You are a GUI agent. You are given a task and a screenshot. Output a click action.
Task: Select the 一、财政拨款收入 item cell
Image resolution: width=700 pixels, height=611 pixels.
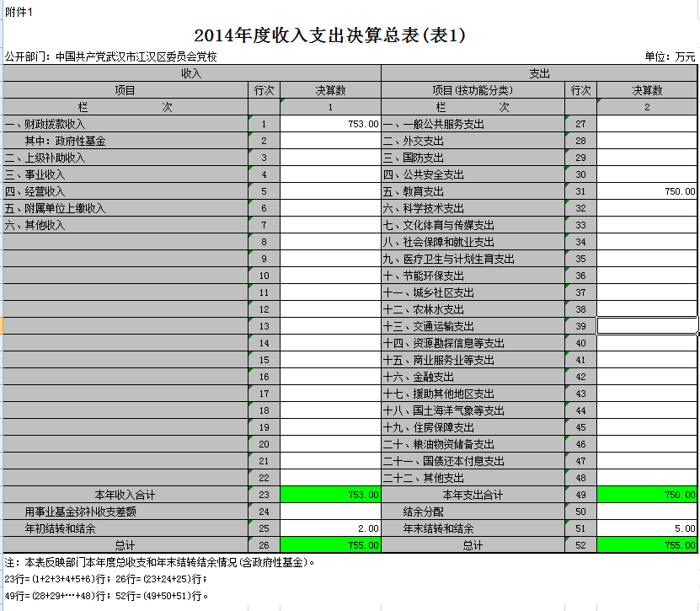(x=125, y=124)
